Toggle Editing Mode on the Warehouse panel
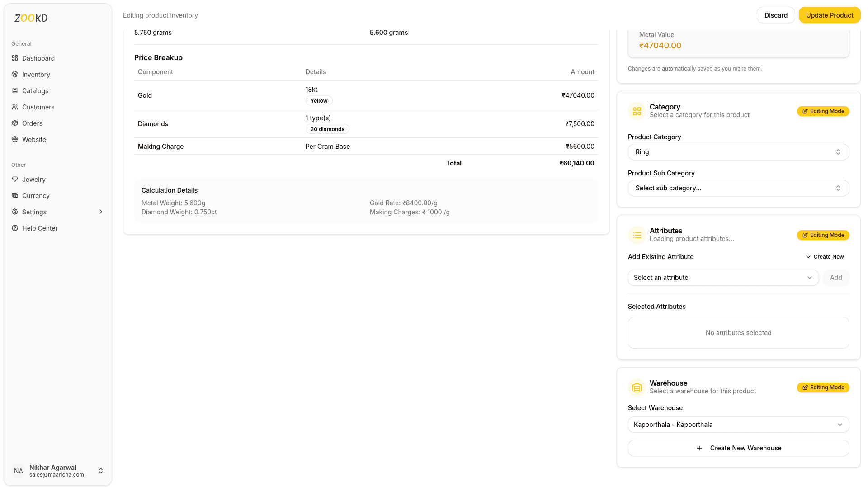868x487 pixels. coord(823,387)
